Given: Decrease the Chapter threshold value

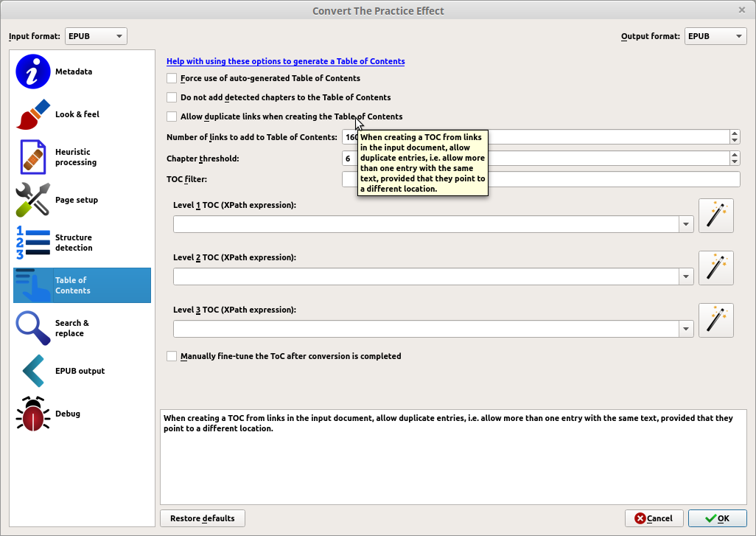Looking at the screenshot, I should tap(735, 161).
